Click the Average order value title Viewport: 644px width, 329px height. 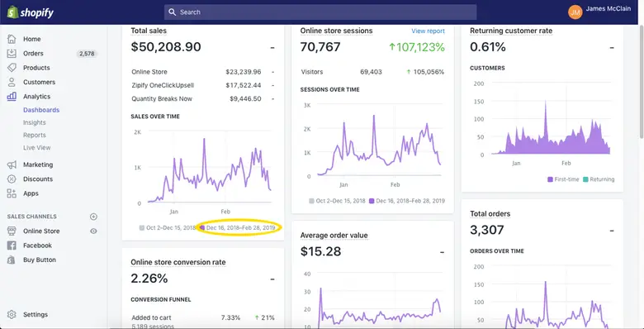coord(334,236)
